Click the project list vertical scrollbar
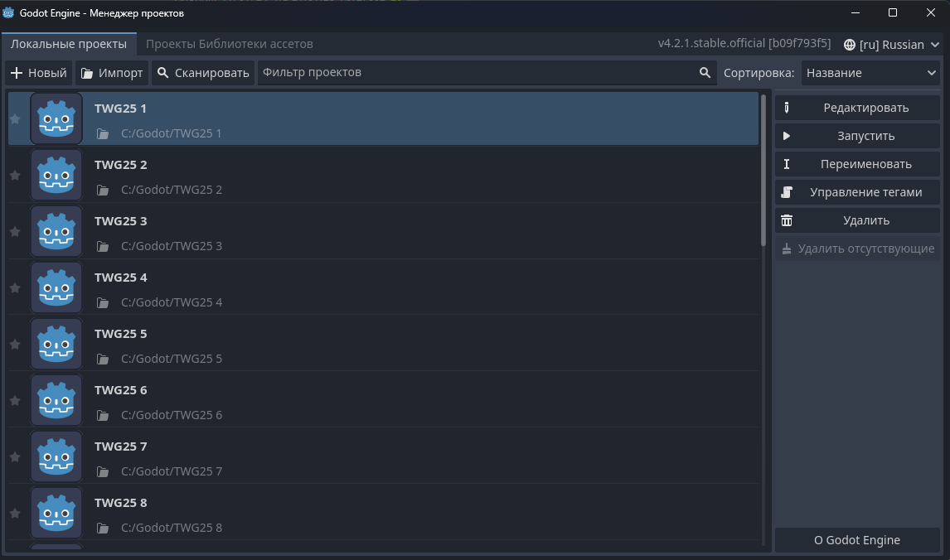 763,171
